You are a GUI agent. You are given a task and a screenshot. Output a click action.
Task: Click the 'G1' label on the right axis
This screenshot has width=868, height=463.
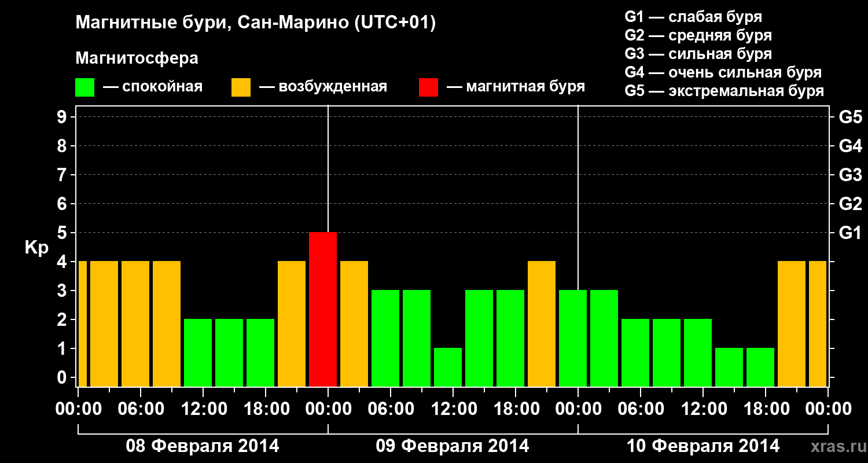click(850, 233)
